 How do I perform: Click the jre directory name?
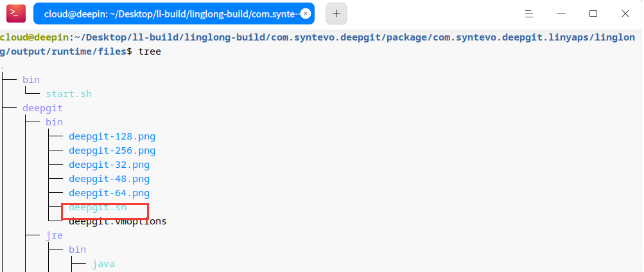[x=54, y=236]
